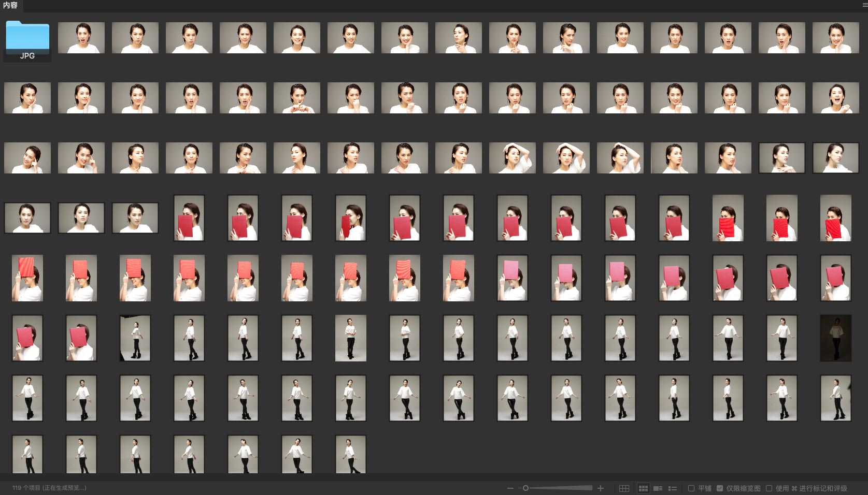This screenshot has height=495, width=868.
Task: Select the side-profile photo with red book
Action: pyautogui.click(x=351, y=218)
